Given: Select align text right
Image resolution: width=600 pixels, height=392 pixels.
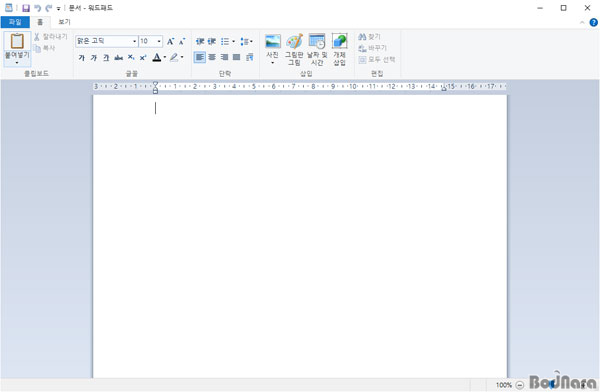Looking at the screenshot, I should click(224, 57).
